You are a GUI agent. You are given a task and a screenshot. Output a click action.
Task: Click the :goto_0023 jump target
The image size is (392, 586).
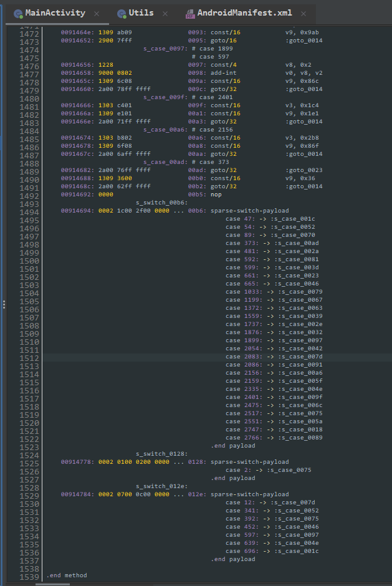pos(304,170)
